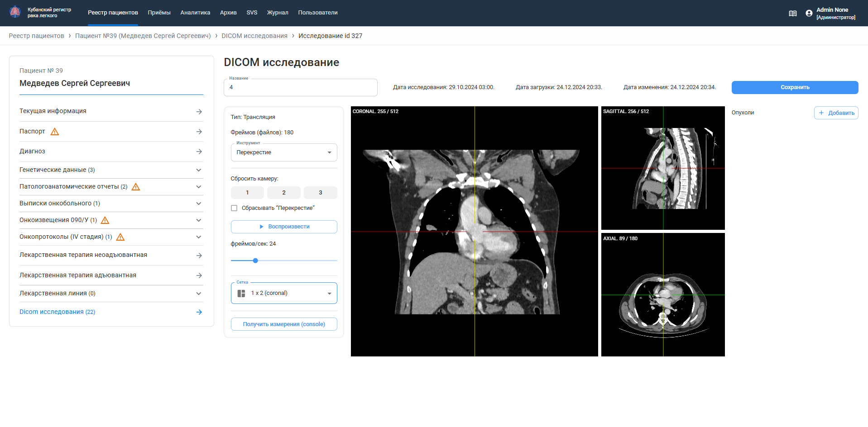
Task: Expand the Лекарственная линия section
Action: (x=198, y=294)
